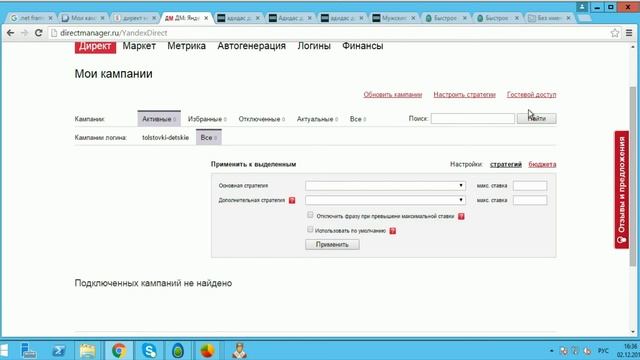
Task: Click the taskbar clock
Action: pyautogui.click(x=630, y=351)
